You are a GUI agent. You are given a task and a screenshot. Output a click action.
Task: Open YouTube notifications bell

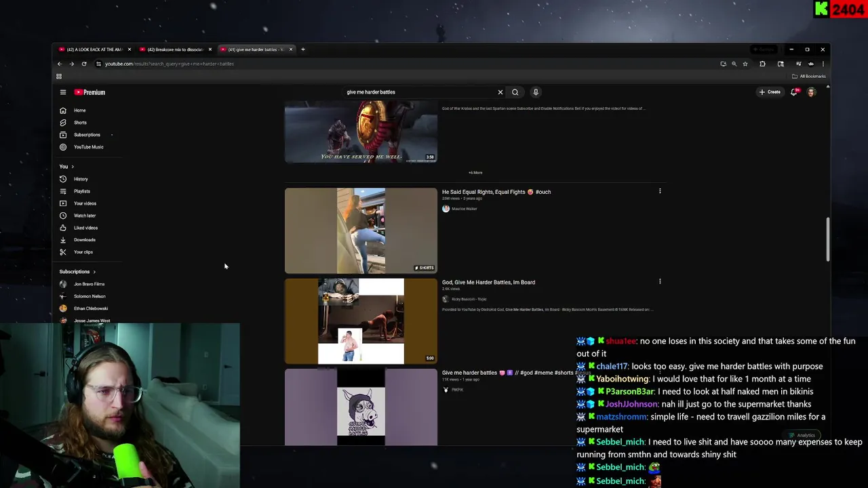coord(794,92)
